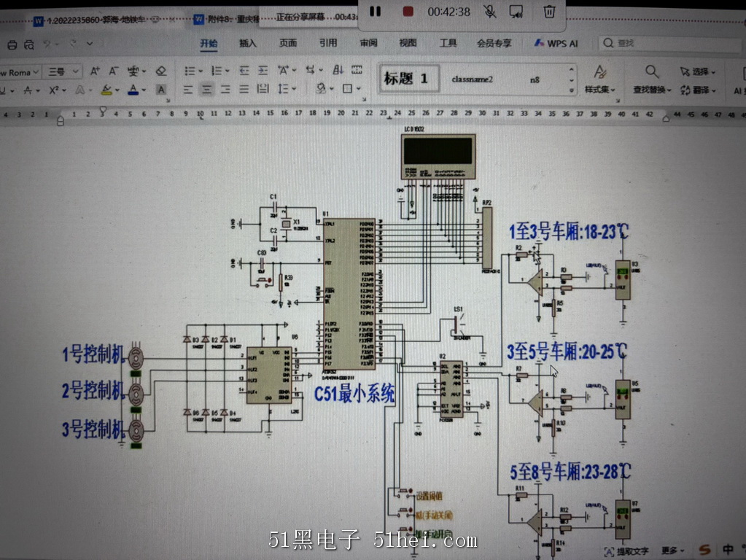Pause the screen recording
The image size is (746, 560).
click(375, 12)
